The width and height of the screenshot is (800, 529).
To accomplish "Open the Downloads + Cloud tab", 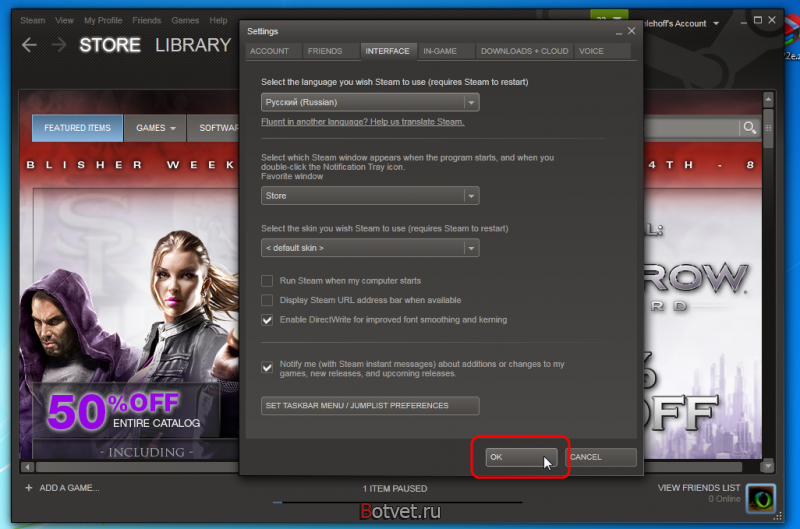I will (x=524, y=51).
